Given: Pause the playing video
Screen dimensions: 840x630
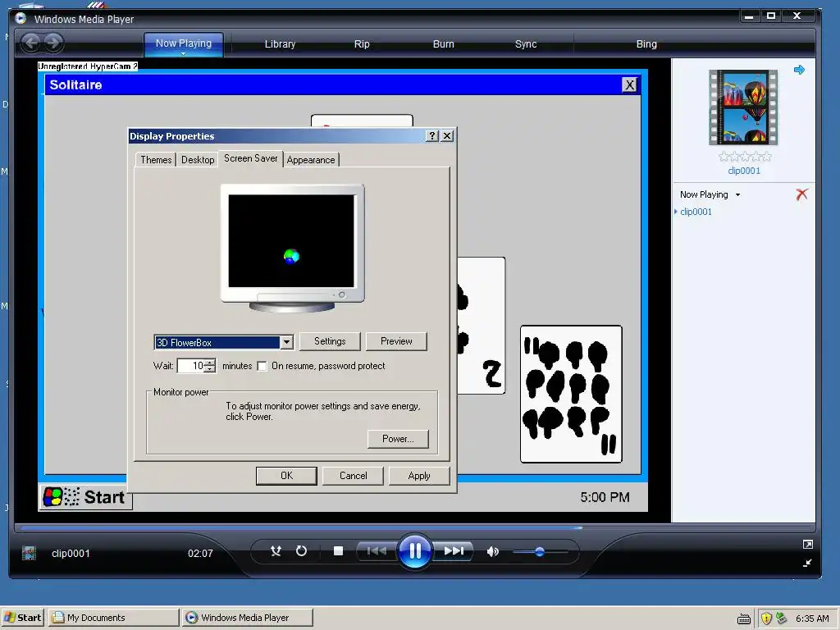Looking at the screenshot, I should click(414, 550).
